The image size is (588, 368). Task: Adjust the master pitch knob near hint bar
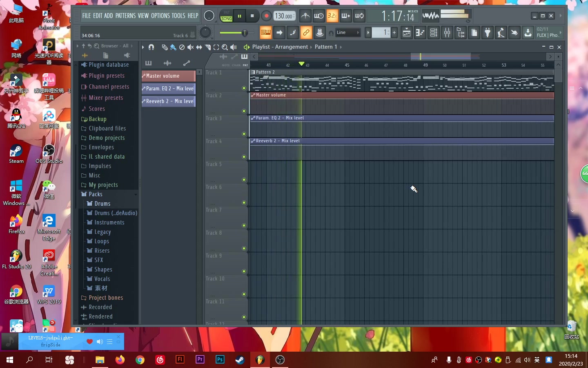tap(205, 32)
